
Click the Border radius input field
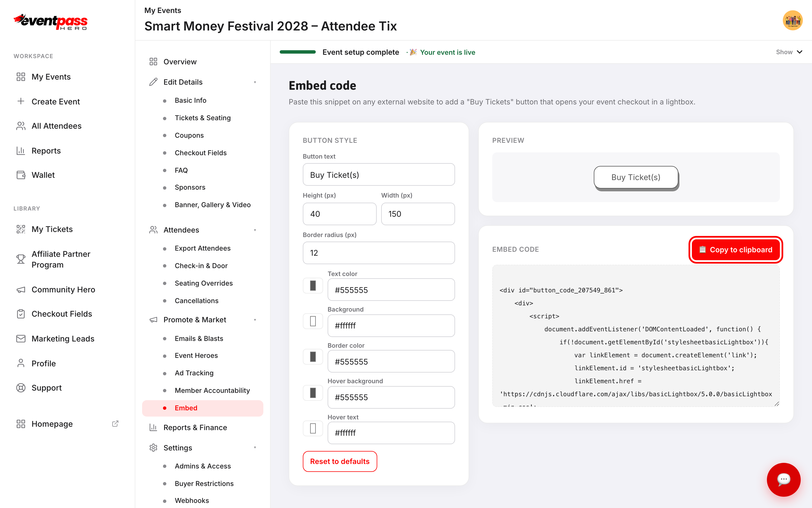pyautogui.click(x=378, y=253)
